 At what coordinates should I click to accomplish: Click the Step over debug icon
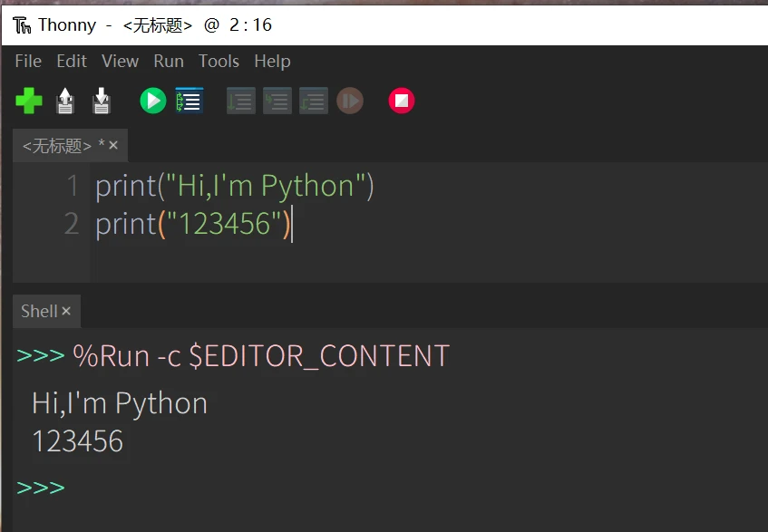click(x=240, y=101)
